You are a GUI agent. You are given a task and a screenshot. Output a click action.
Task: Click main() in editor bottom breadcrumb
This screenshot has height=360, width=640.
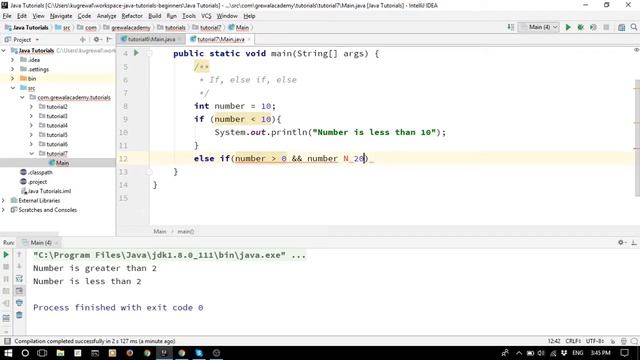tap(185, 231)
